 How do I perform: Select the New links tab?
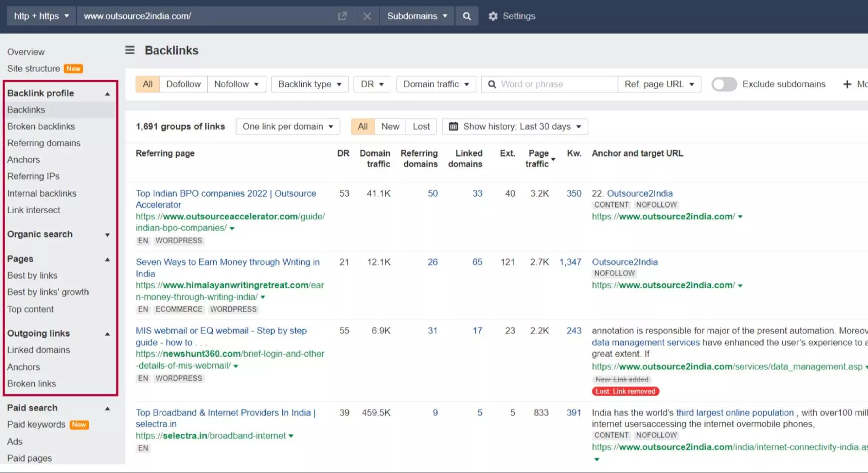pos(390,126)
